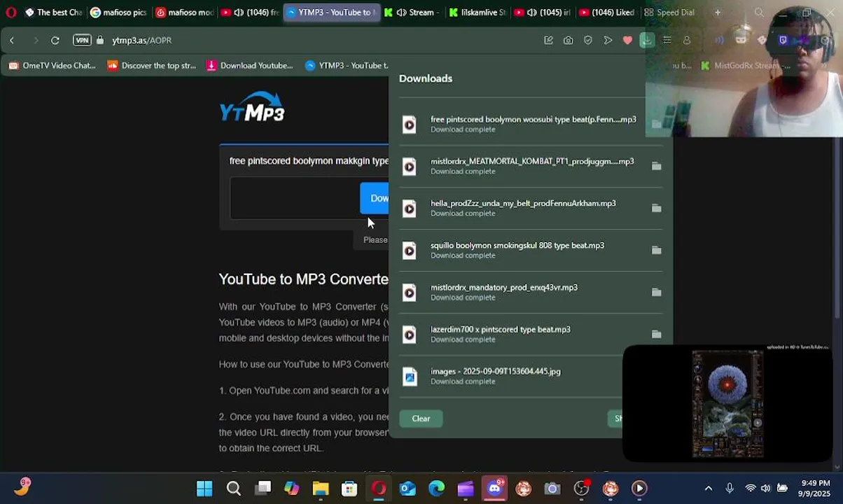Viewport: 843px width, 504px height.
Task: Clear the downloads list
Action: coord(421,419)
